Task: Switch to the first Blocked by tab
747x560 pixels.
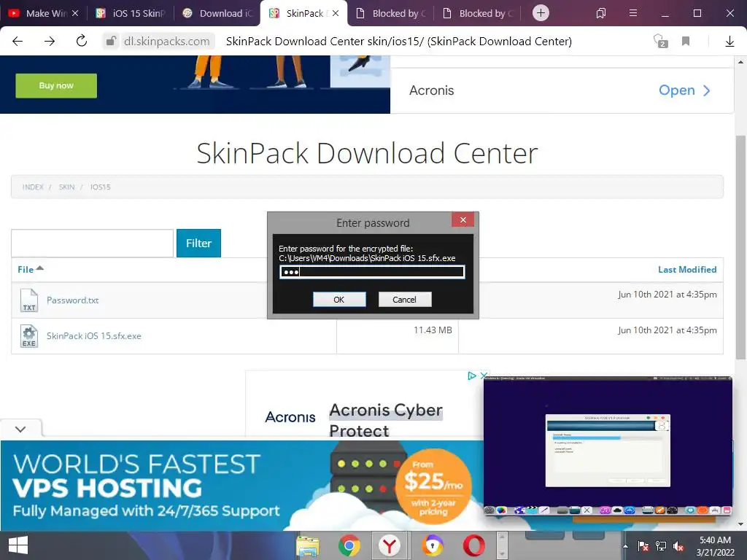Action: pos(391,13)
